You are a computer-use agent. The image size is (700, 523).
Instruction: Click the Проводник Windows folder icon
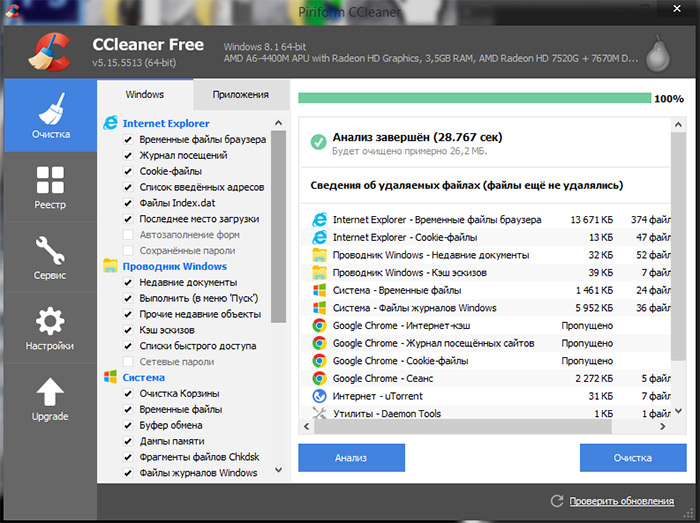110,266
